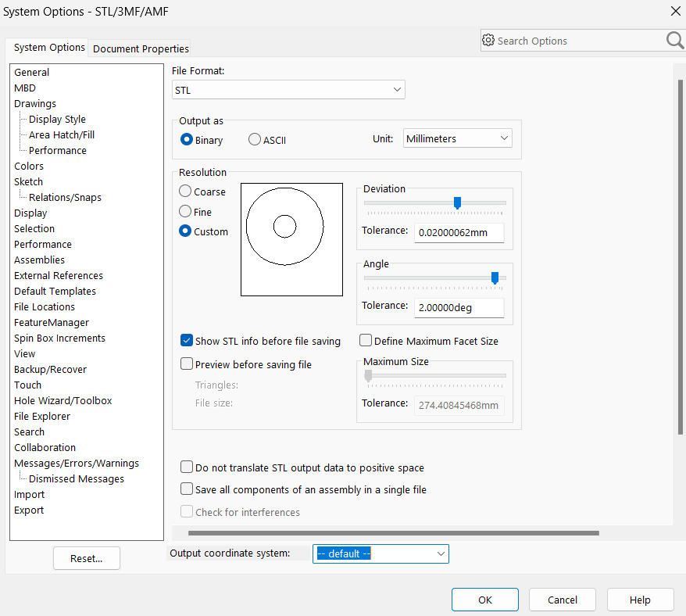Viewport: 686px width, 616px height.
Task: Select Messages/Errors/Warnings category
Action: (x=77, y=464)
